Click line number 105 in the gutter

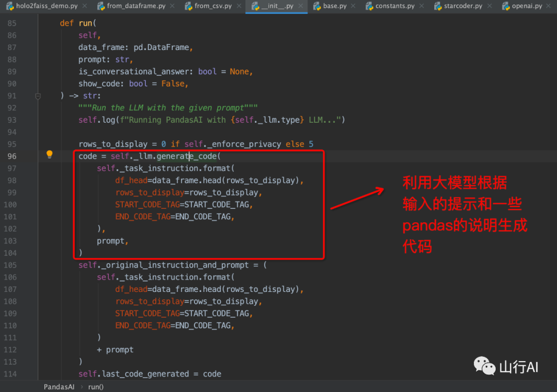pos(10,265)
